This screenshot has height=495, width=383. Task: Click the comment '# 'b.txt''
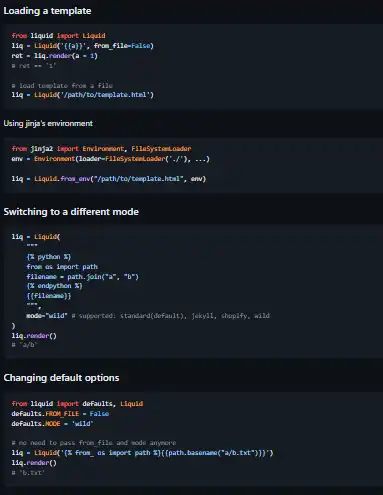pyautogui.click(x=28, y=473)
